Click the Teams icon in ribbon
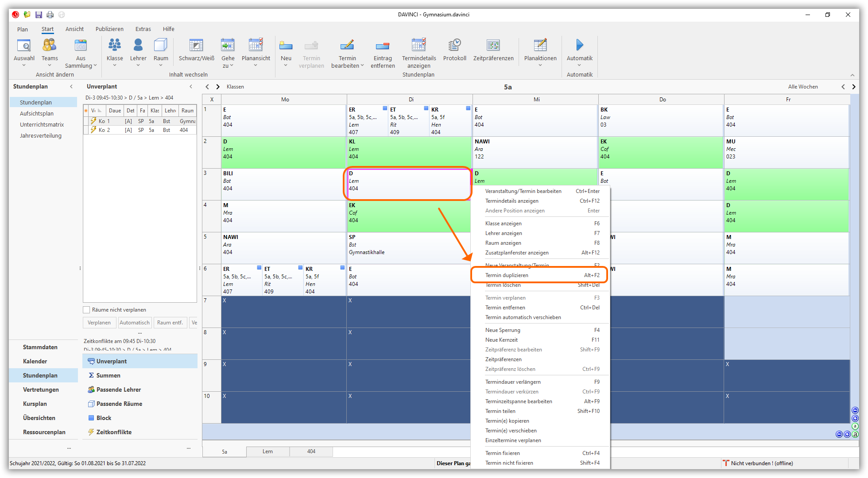The width and height of the screenshot is (868, 478). pos(50,46)
